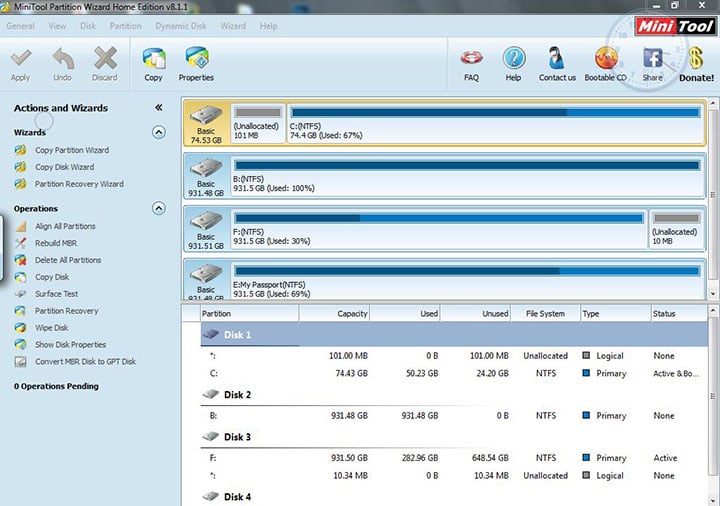This screenshot has width=720, height=506.
Task: Click the Undo arrow icon
Action: click(x=63, y=58)
